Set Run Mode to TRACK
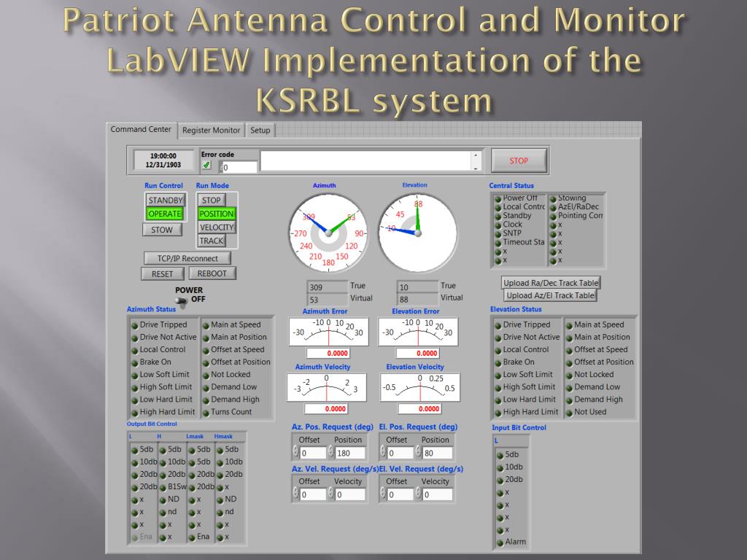The image size is (747, 560). pos(211,241)
